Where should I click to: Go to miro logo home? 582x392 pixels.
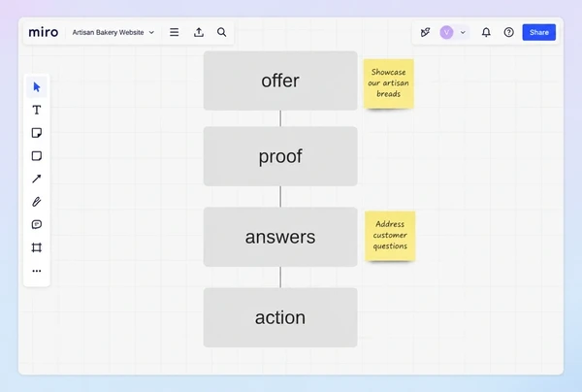(x=44, y=32)
